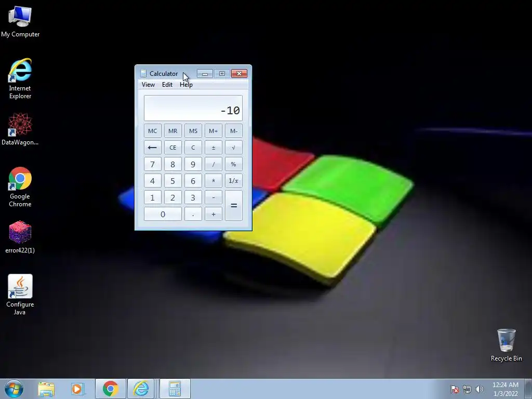Screen dimensions: 532x399
Task: Click digit 0 on the calculator
Action: [x=163, y=214]
